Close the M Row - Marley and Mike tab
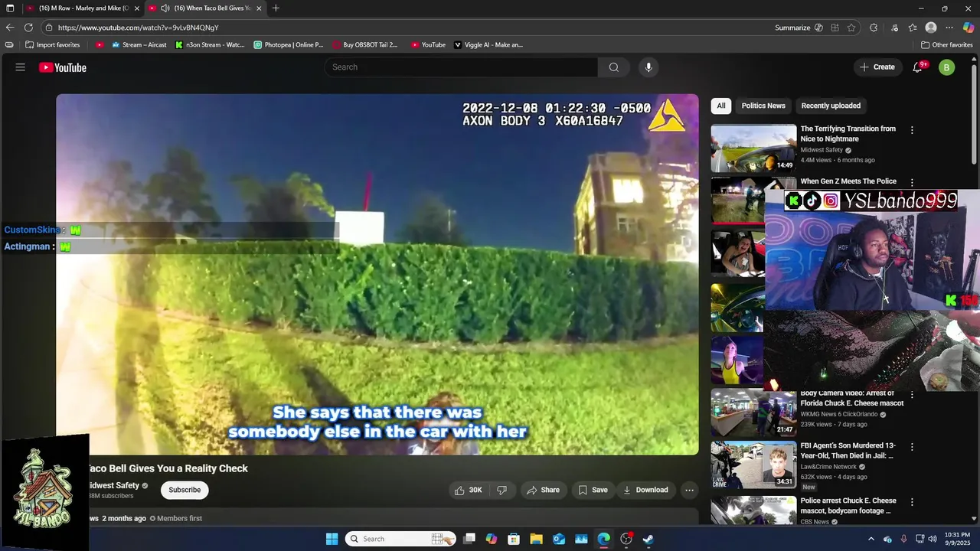Image resolution: width=980 pixels, height=551 pixels. (x=136, y=8)
